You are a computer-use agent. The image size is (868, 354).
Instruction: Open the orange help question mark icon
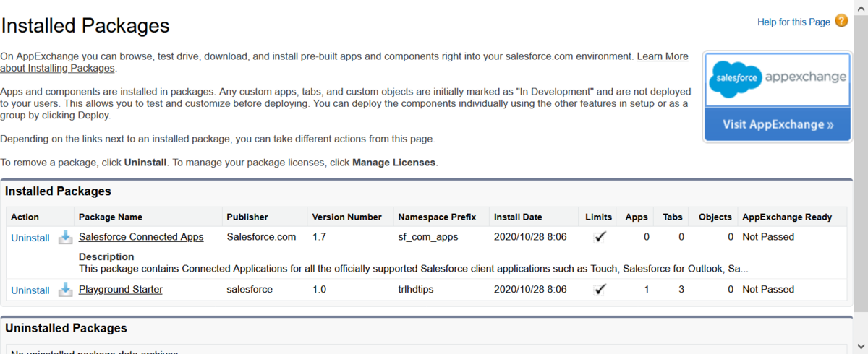pos(841,21)
